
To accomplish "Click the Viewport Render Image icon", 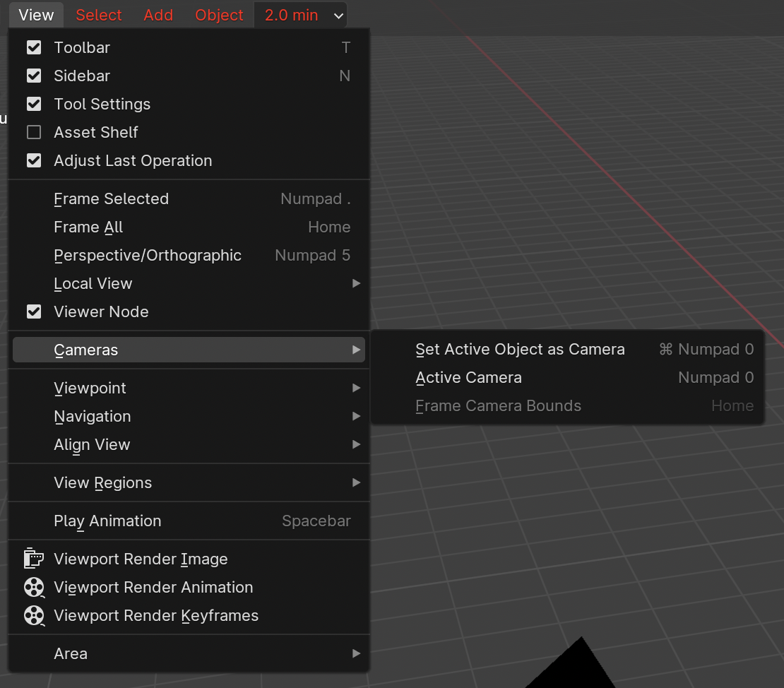I will (33, 559).
